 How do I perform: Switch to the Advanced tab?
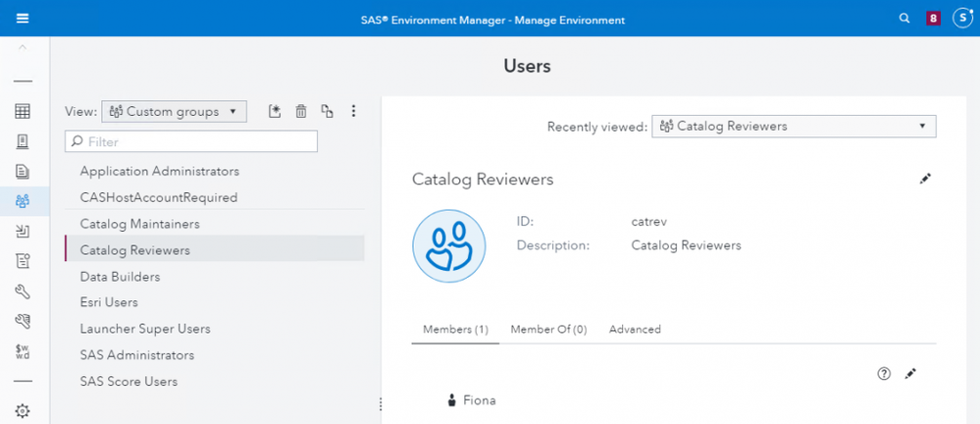pos(635,330)
